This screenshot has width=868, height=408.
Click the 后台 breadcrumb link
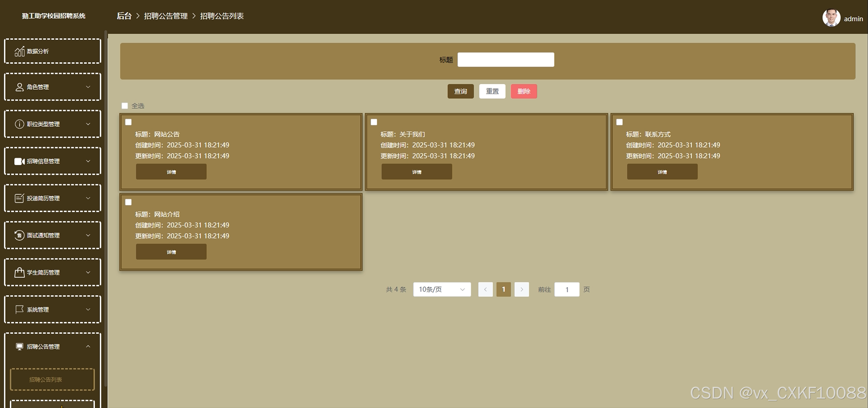tap(124, 16)
